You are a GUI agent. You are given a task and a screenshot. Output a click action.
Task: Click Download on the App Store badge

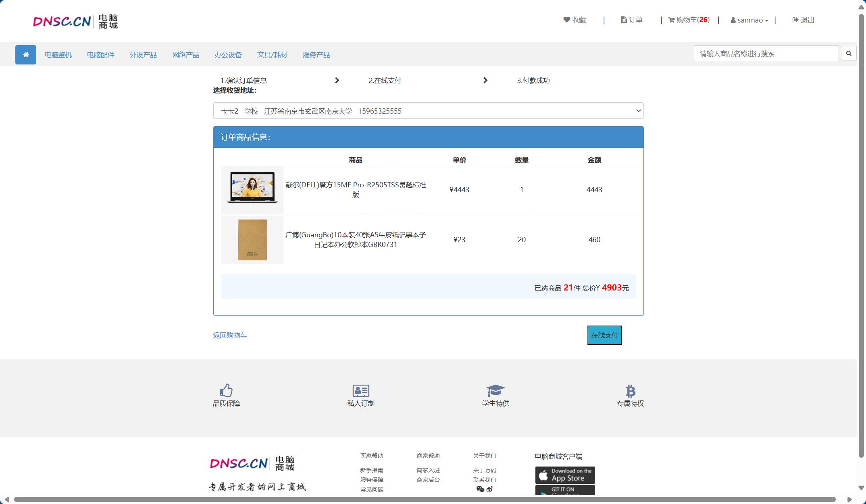[565, 475]
